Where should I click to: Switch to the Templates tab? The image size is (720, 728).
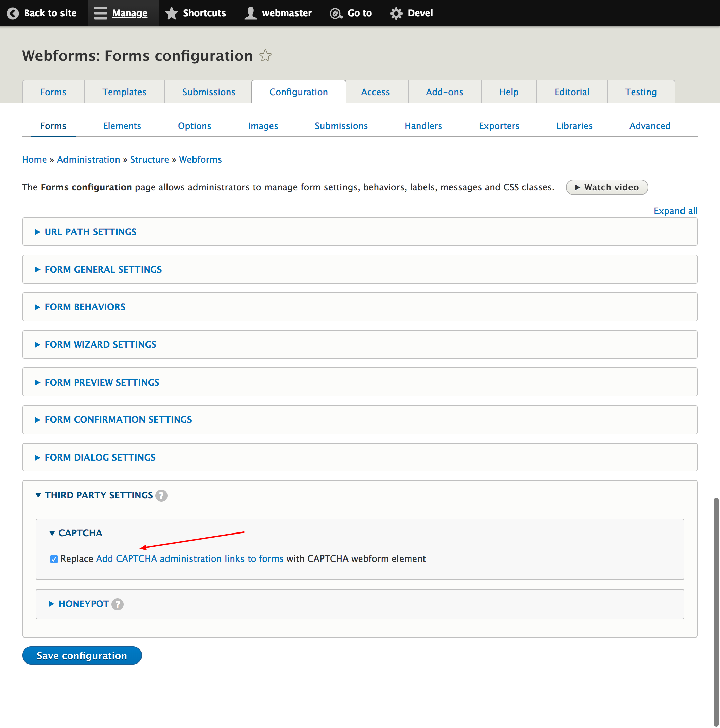[x=124, y=92]
